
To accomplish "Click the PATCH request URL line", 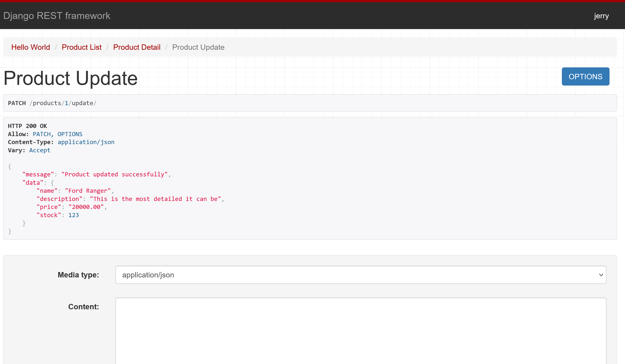I will tap(52, 103).
